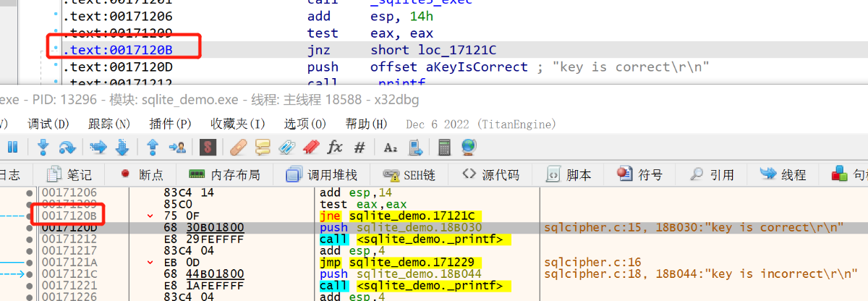The image size is (868, 301).
Task: Open the 插件(P) menu
Action: [170, 124]
